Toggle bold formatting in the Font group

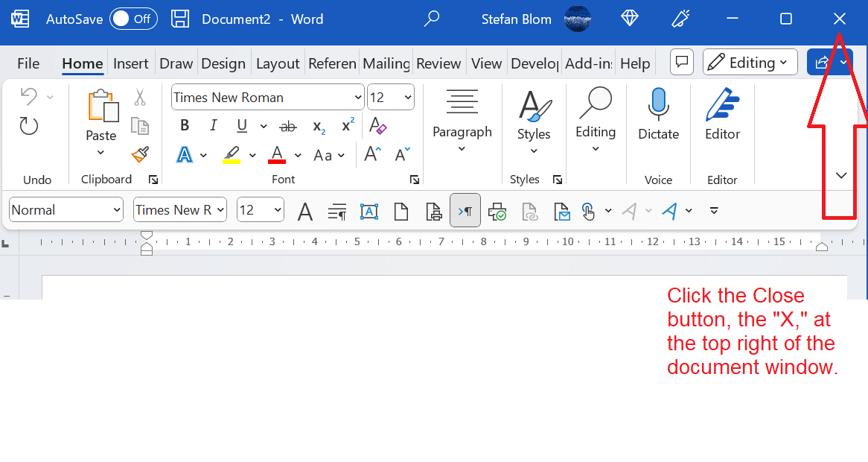coord(184,125)
